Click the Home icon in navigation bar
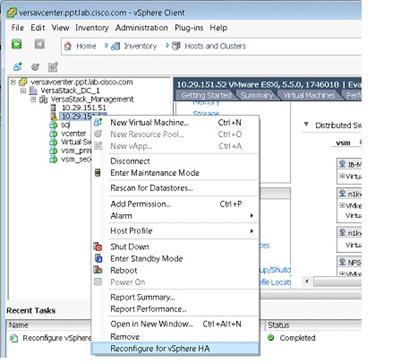 (x=68, y=46)
